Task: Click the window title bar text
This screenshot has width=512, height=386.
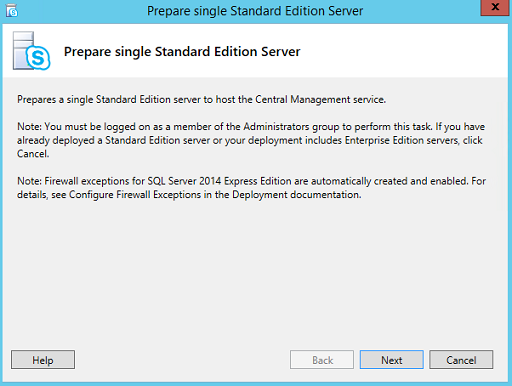Action: (255, 11)
